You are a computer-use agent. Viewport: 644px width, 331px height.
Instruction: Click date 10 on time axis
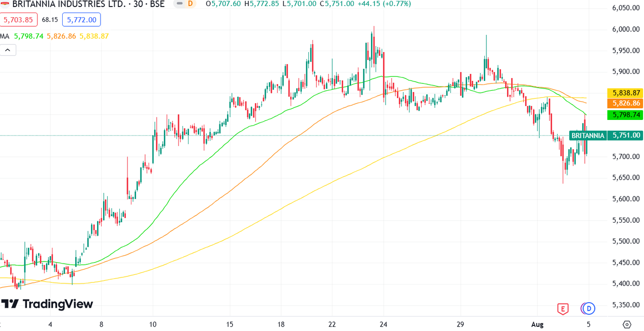(x=153, y=324)
